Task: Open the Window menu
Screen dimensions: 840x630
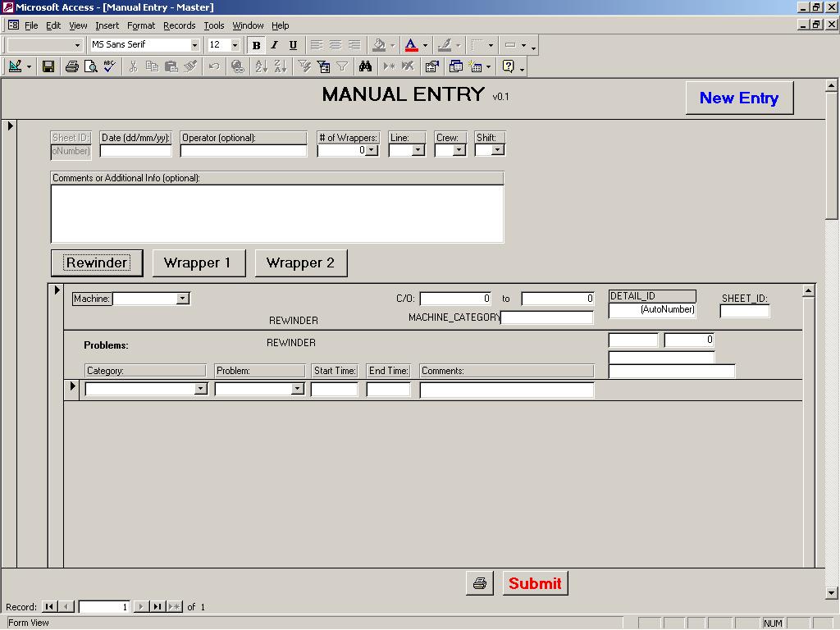Action: pos(248,25)
